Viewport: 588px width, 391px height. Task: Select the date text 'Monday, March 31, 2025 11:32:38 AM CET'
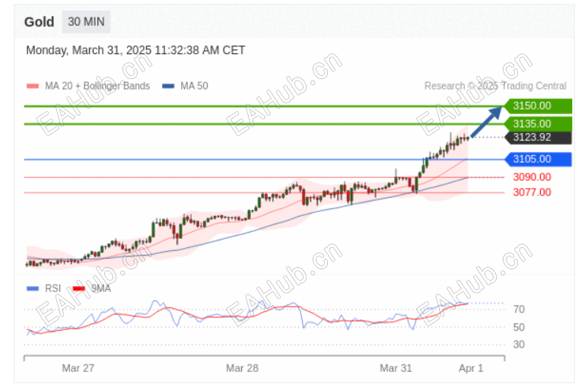click(x=135, y=50)
